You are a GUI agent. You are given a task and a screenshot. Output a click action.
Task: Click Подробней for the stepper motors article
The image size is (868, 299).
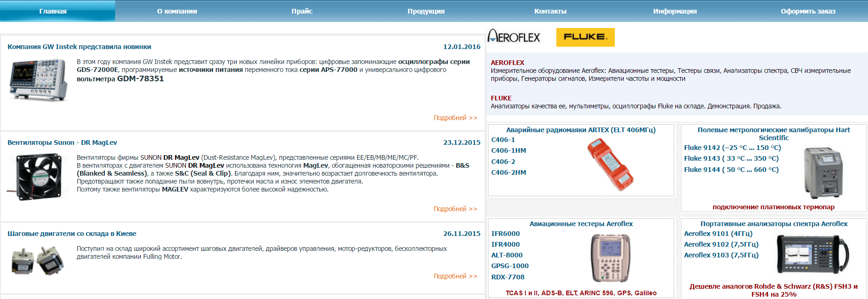(455, 276)
